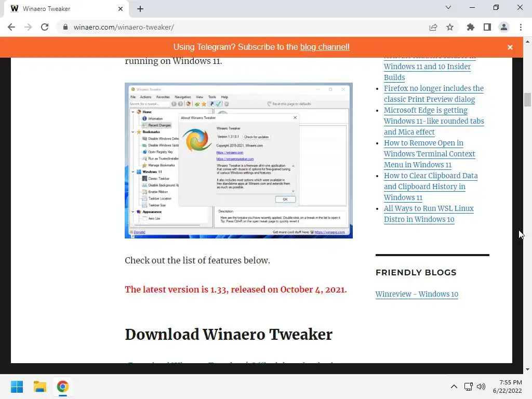Open the Winaero Tweaker screenshot image

click(x=238, y=161)
